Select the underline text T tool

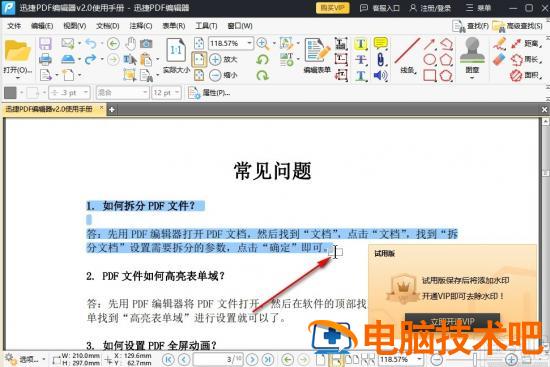click(361, 75)
